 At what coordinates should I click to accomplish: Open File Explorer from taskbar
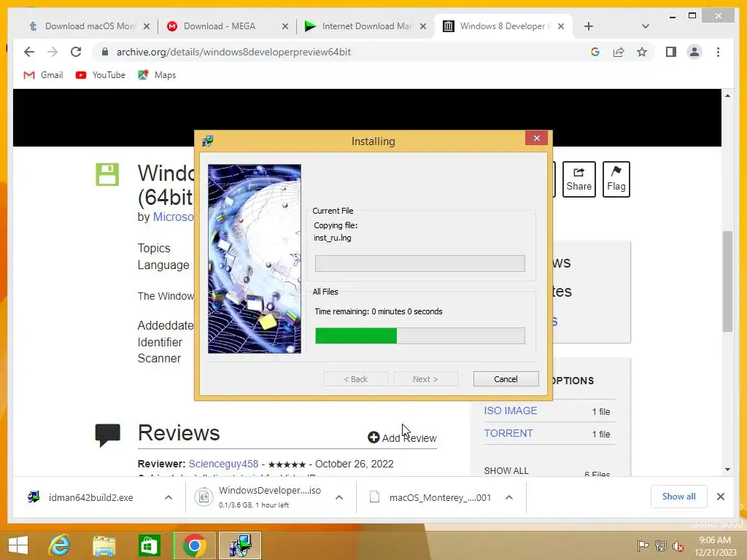(x=104, y=545)
